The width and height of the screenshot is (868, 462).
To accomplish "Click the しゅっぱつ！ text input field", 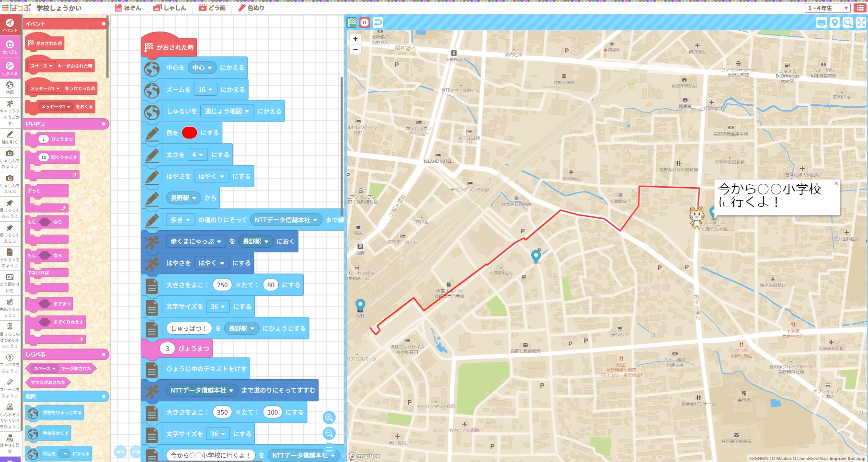I will pos(189,328).
